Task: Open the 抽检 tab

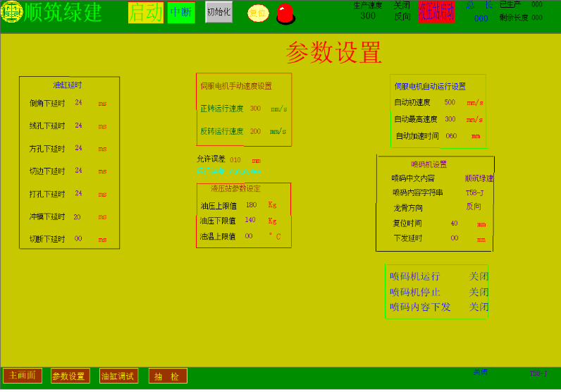Action: (x=168, y=376)
